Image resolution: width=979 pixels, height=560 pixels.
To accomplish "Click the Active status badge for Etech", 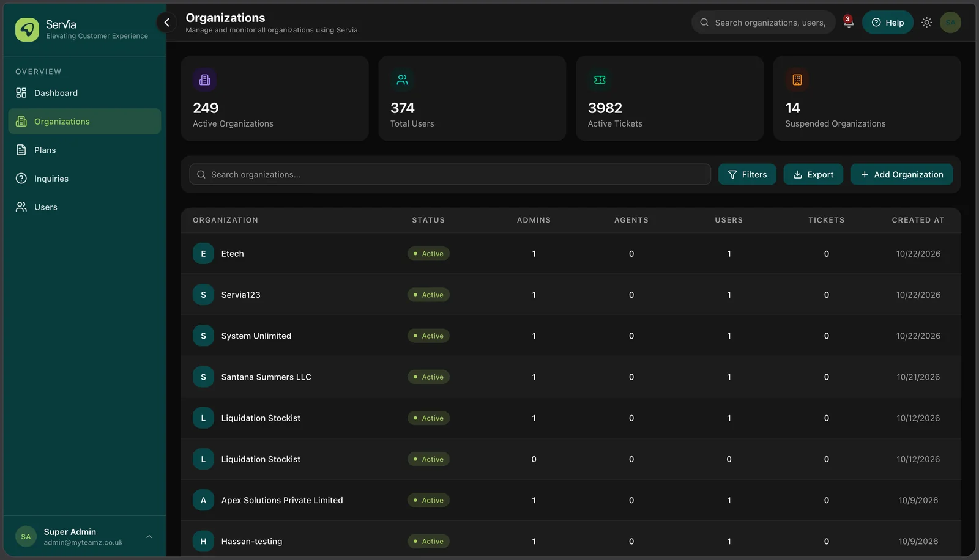I will click(x=428, y=254).
